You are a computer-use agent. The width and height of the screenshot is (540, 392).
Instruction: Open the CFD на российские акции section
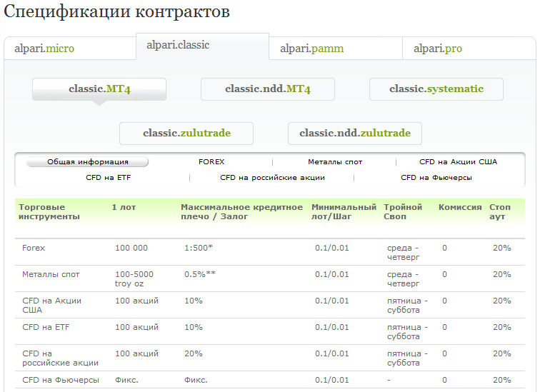tap(272, 178)
